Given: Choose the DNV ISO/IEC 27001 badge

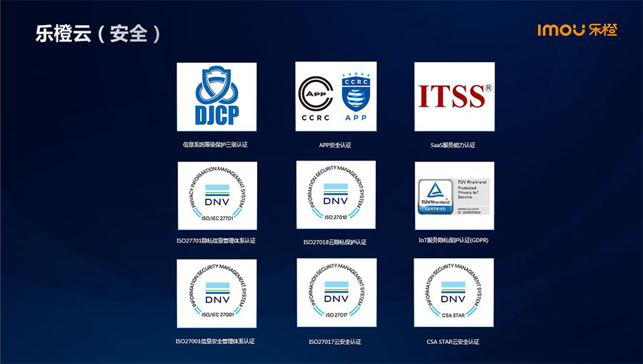Looking at the screenshot, I should coord(216,293).
